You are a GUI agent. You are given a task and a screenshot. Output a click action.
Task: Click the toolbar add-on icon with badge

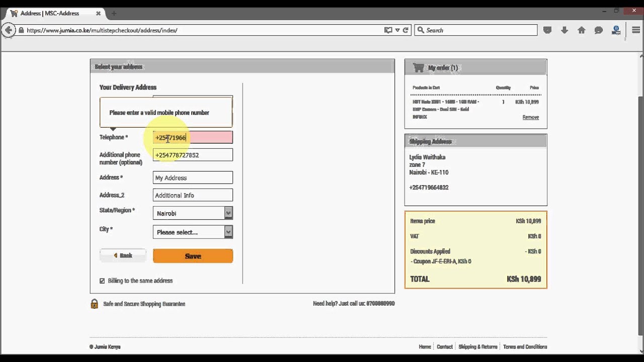point(616,30)
